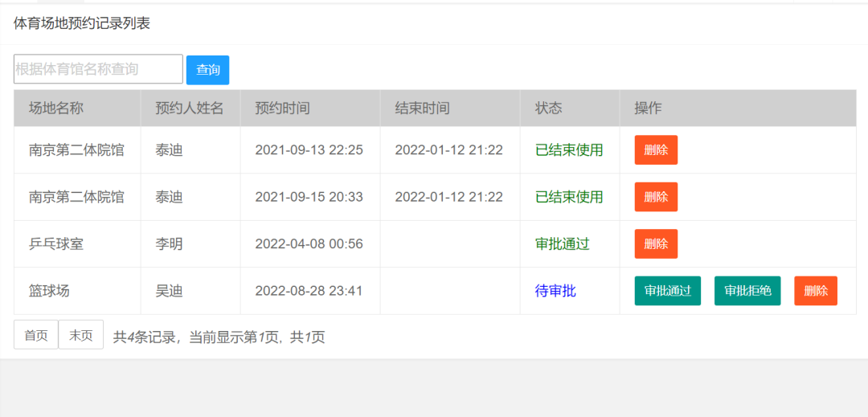The image size is (868, 417).
Task: Click 南京第二体院馆 in the 2021-09-15 row
Action: (x=76, y=197)
